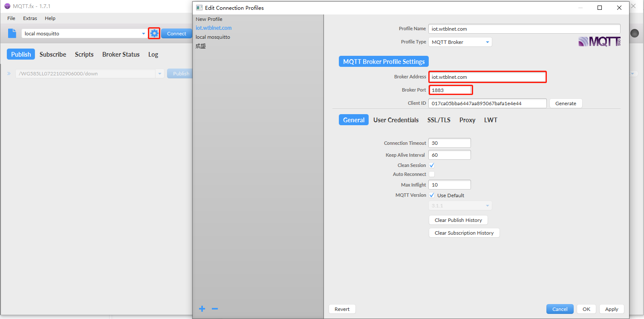Enable the Auto Reconnect checkbox

pos(432,174)
